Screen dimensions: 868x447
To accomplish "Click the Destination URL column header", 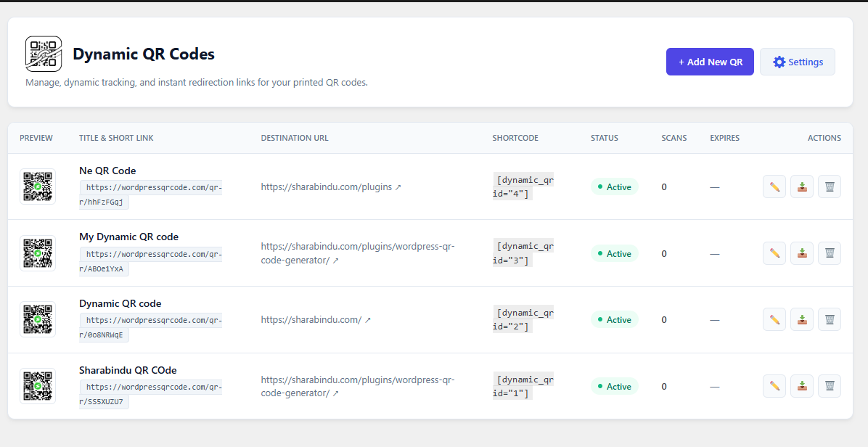I will (x=295, y=138).
